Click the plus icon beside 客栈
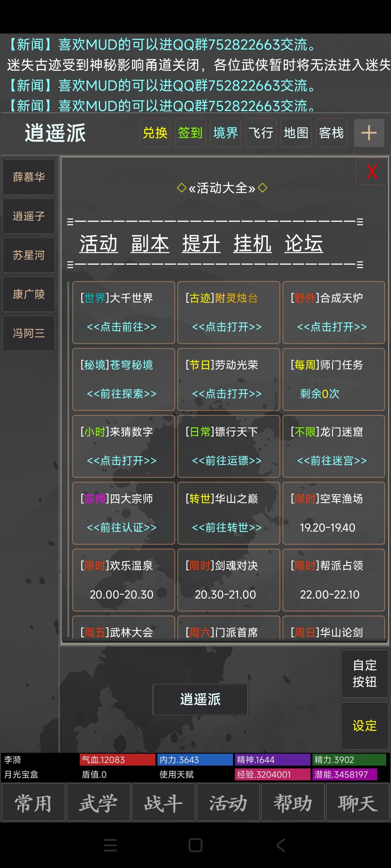 368,133
